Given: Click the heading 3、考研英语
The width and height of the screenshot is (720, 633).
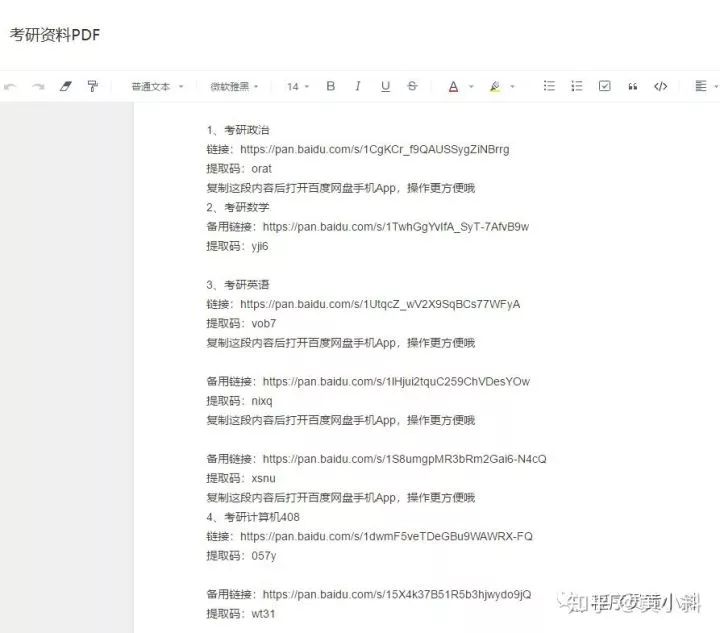Looking at the screenshot, I should click(238, 285).
